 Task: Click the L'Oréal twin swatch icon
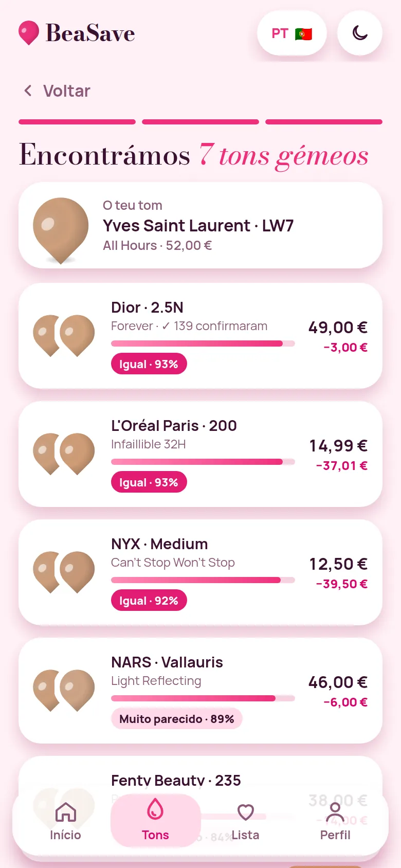pos(64,454)
